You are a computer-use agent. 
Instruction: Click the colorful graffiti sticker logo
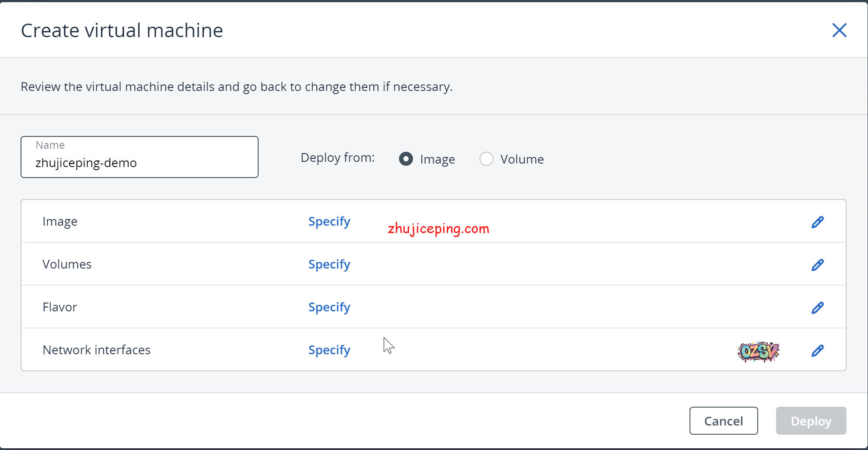pos(758,351)
